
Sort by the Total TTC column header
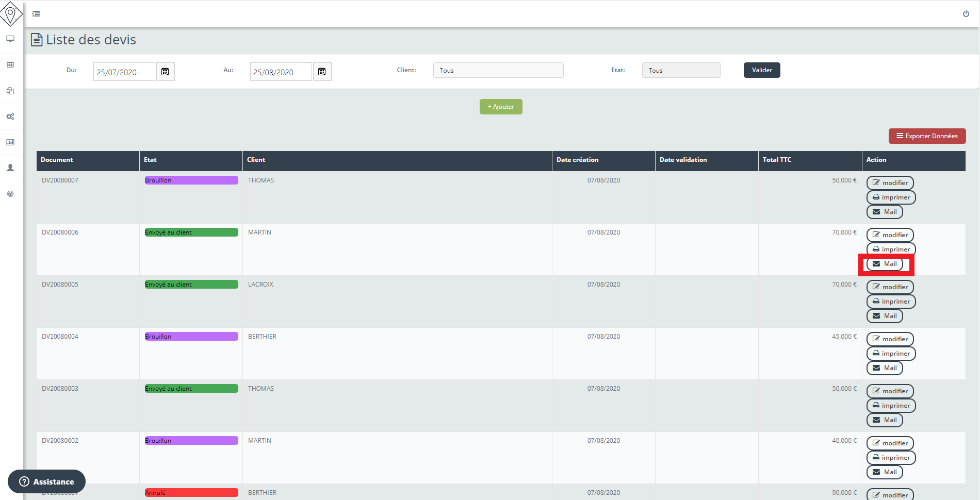(777, 160)
